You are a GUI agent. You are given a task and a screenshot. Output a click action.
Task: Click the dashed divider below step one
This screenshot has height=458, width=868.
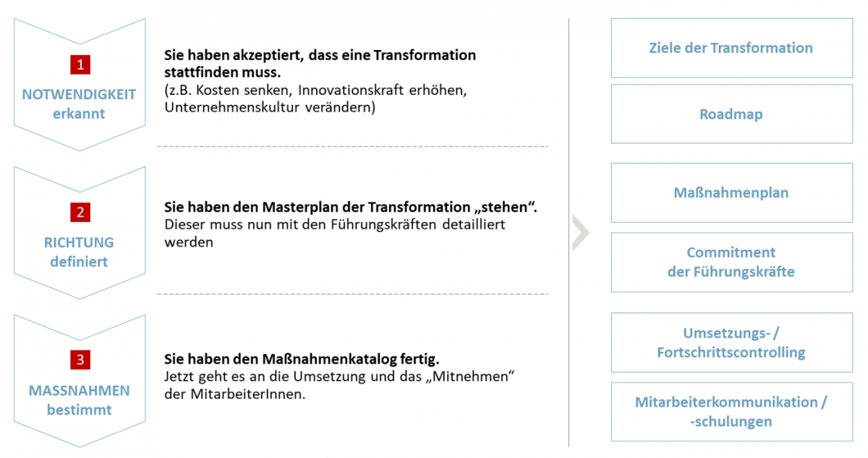click(x=352, y=147)
